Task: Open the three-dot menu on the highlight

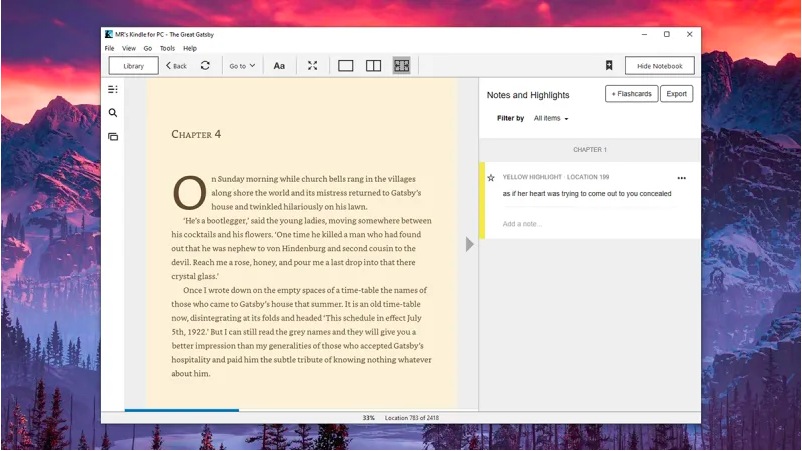Action: pos(682,178)
